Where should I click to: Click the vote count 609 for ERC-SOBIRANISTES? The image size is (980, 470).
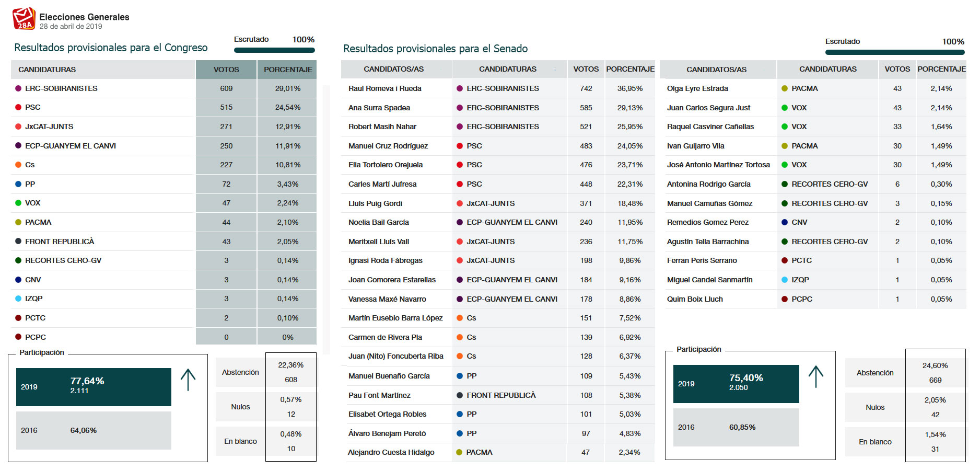226,88
